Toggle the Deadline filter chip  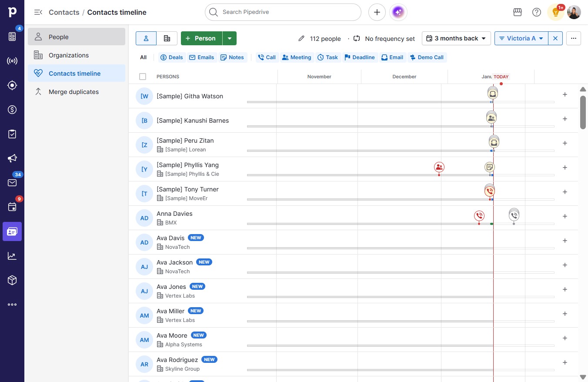tap(360, 57)
